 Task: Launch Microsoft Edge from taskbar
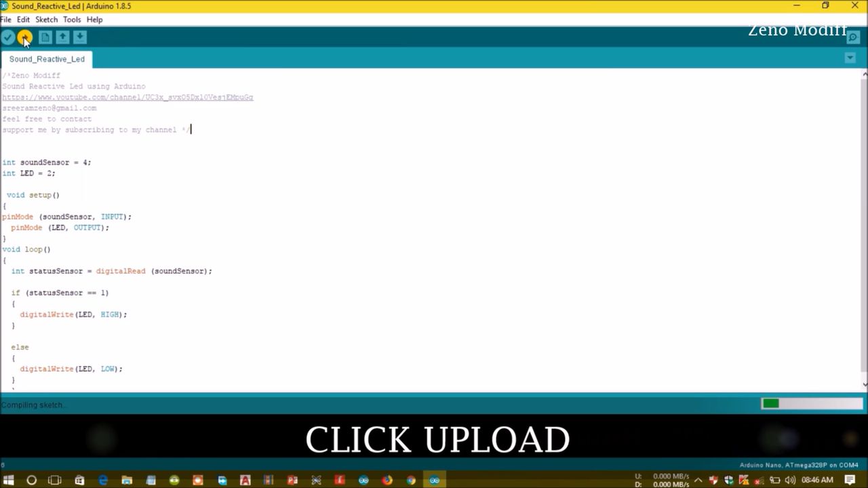tap(103, 480)
